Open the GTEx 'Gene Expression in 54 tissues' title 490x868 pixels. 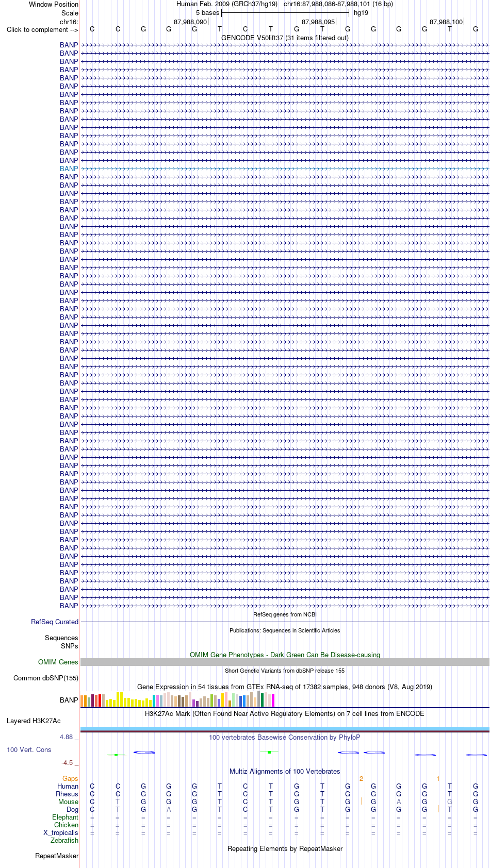pos(285,687)
